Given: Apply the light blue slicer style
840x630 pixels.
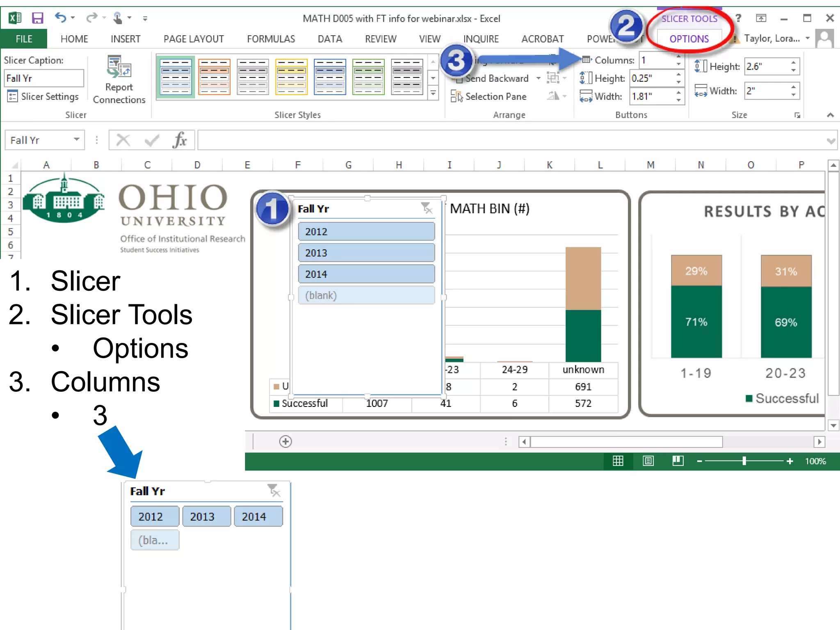Looking at the screenshot, I should [x=176, y=77].
